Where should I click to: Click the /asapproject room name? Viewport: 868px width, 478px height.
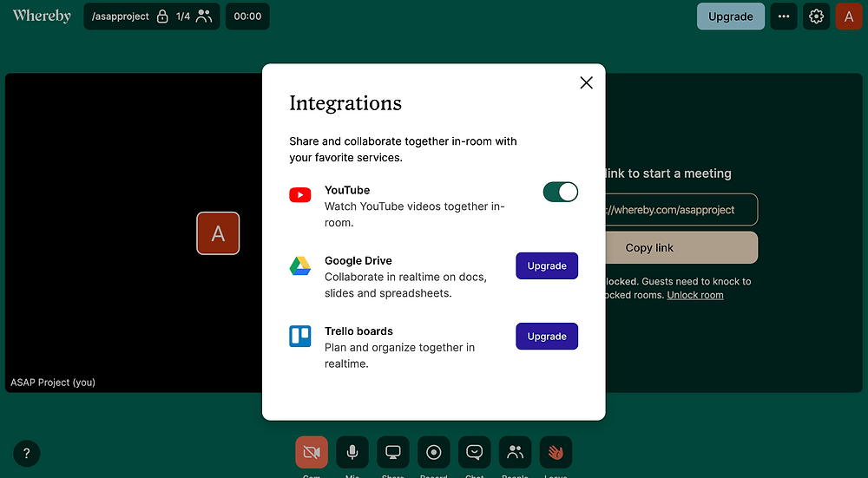[120, 16]
